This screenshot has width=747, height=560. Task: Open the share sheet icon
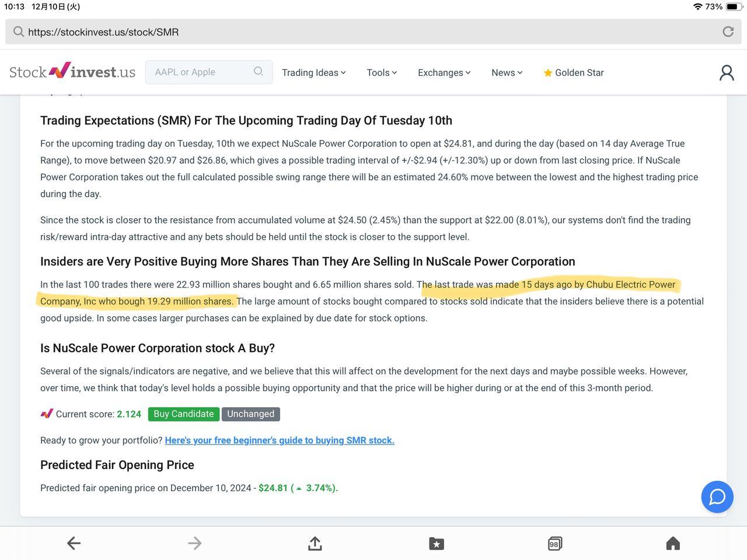315,544
